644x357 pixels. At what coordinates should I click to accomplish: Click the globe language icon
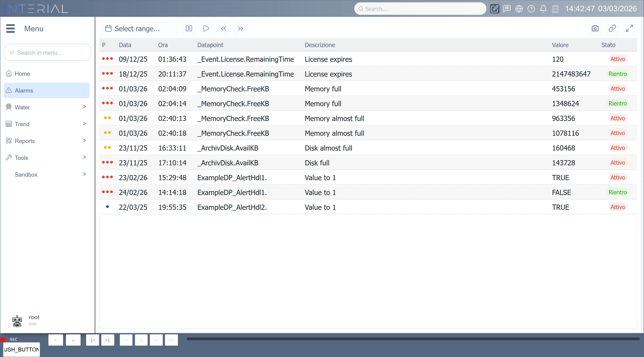pos(519,9)
